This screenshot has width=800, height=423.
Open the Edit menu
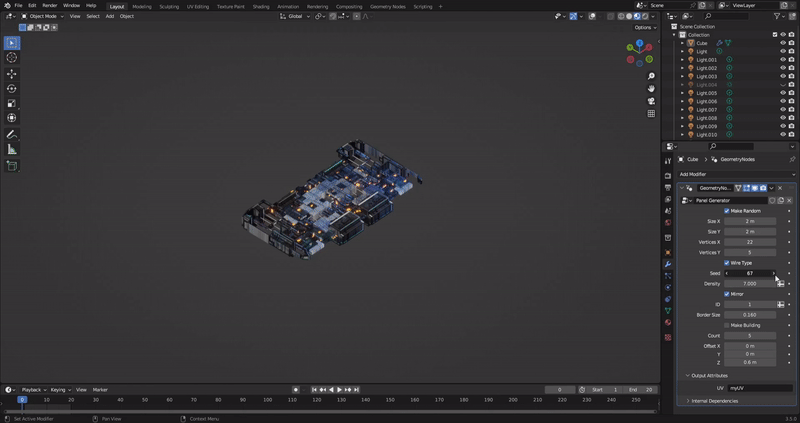(32, 6)
